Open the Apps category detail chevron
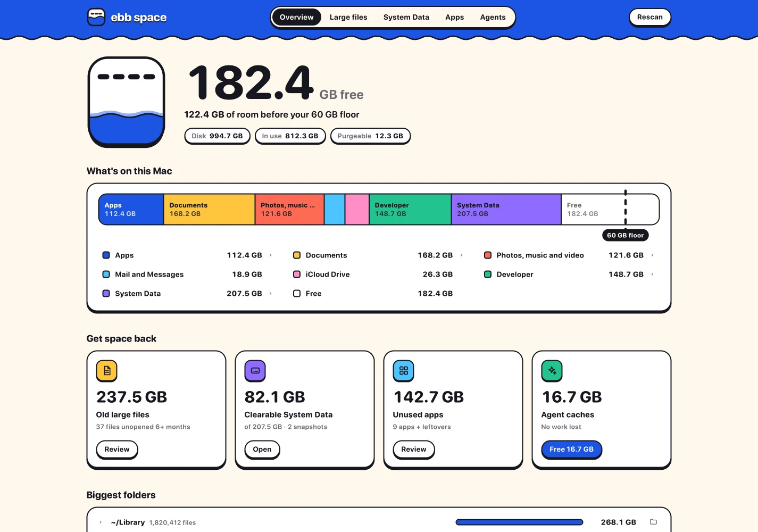 (271, 255)
